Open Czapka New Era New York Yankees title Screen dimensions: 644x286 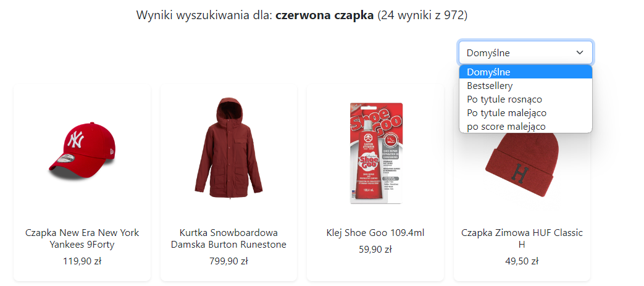tap(82, 238)
